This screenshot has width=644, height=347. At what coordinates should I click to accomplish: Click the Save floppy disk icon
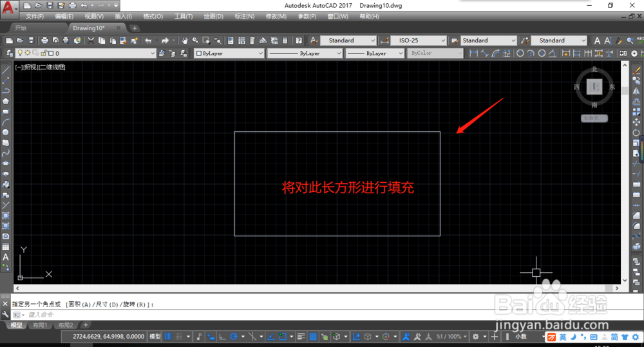click(31, 41)
